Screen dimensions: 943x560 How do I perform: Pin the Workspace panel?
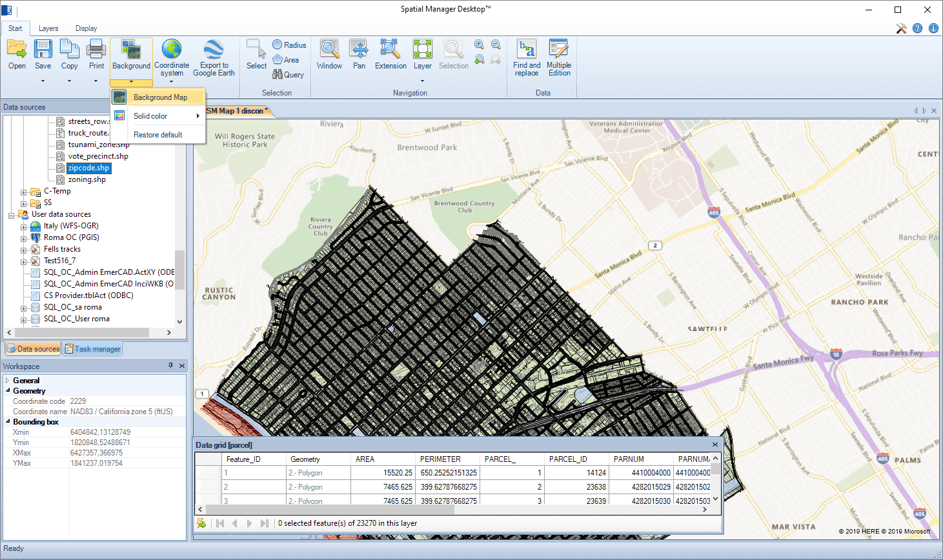(170, 366)
